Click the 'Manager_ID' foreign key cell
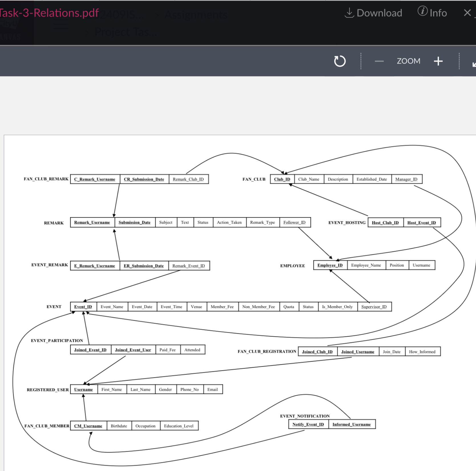476x471 pixels. tap(406, 179)
